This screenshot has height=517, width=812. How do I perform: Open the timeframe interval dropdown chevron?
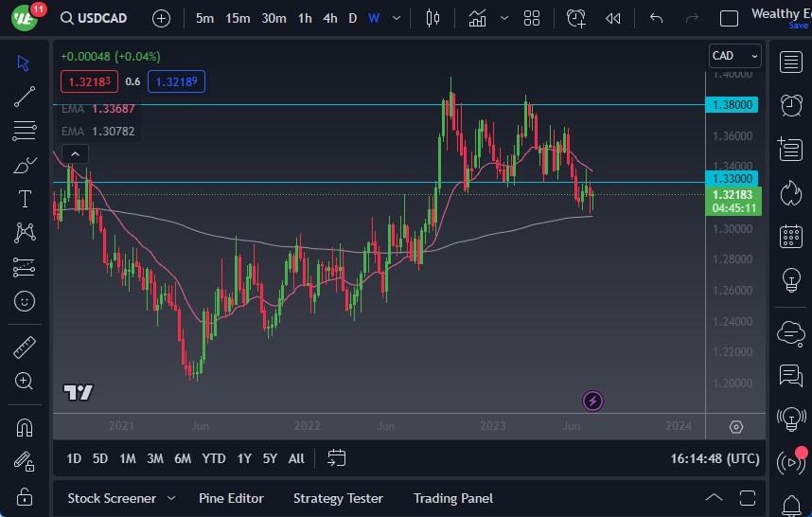[x=396, y=18]
